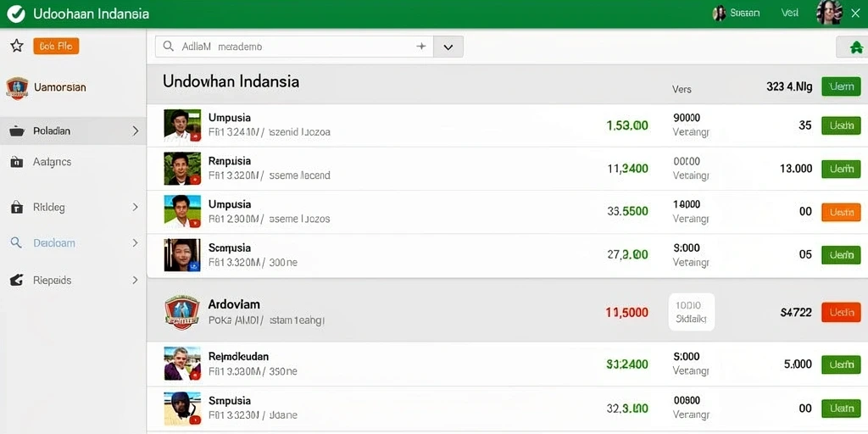Select the Rejmdkudan name text
This screenshot has height=434, width=868.
coord(238,357)
